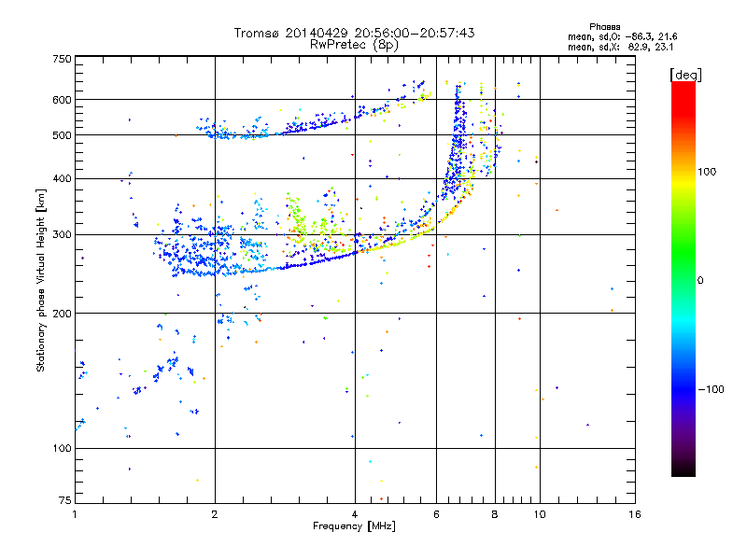Image resolution: width=747 pixels, height=560 pixels.
Task: Click the x-axis tick label '1'
Action: (75, 514)
